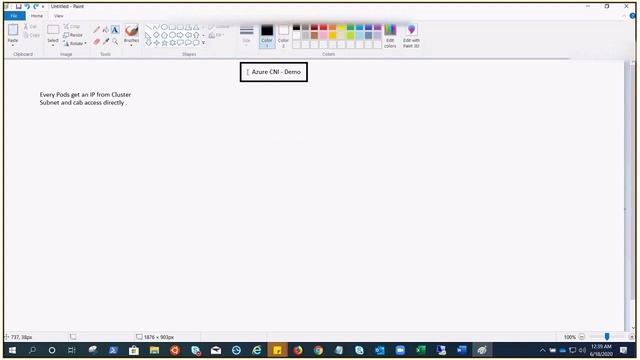Open the shape Fill dropdown
This screenshot has width=640, height=360.
(216, 35)
